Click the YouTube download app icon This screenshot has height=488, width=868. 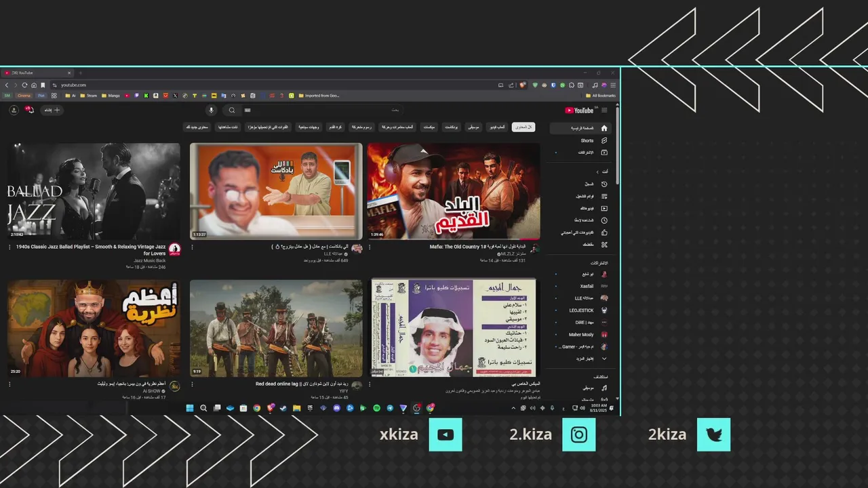14,110
